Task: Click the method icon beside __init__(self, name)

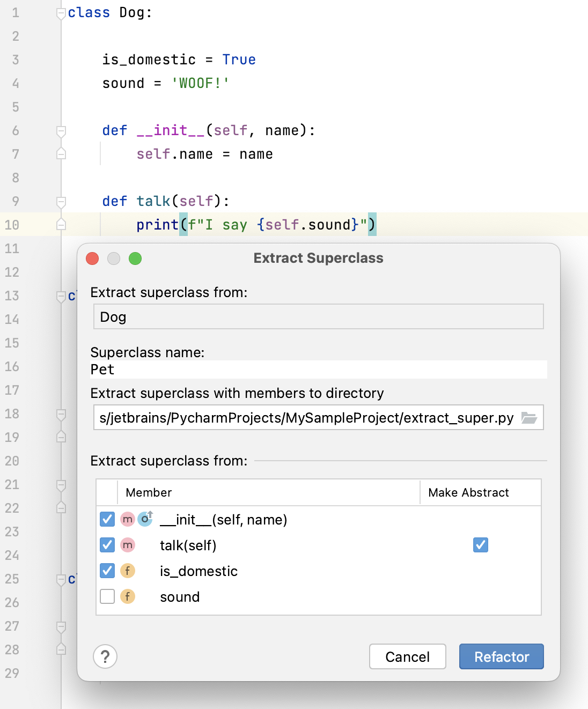Action: coord(128,519)
